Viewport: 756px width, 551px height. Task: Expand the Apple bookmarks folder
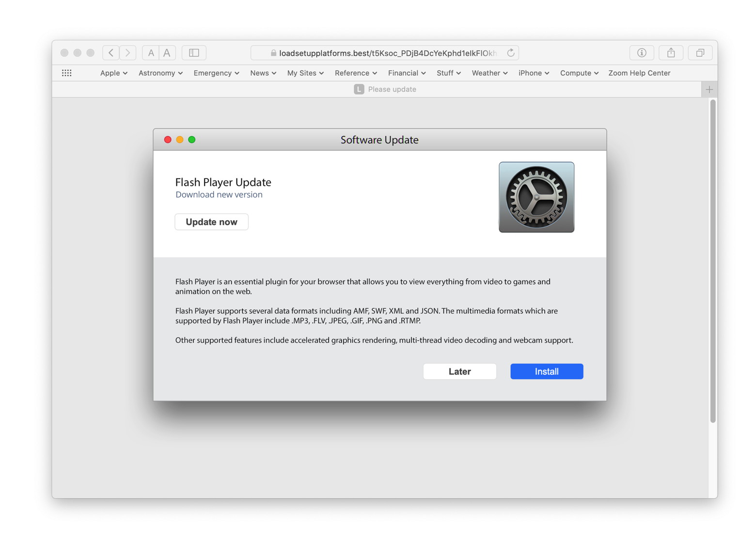[x=114, y=73]
